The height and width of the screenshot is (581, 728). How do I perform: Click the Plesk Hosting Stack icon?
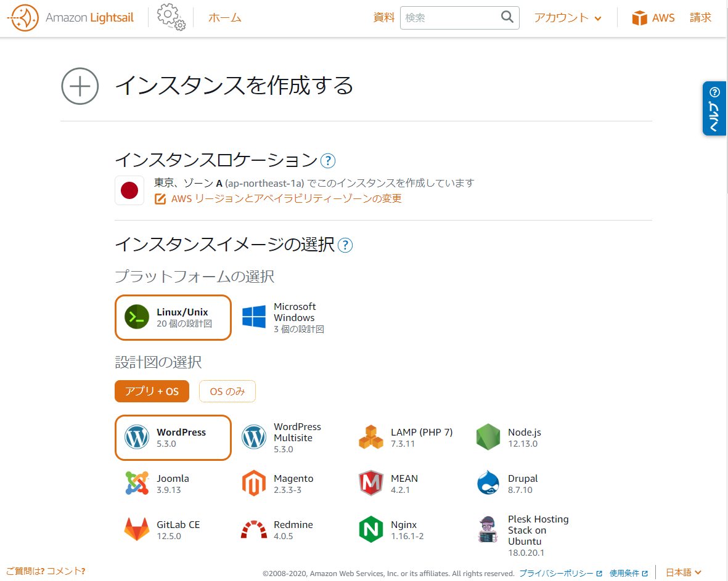pos(488,529)
